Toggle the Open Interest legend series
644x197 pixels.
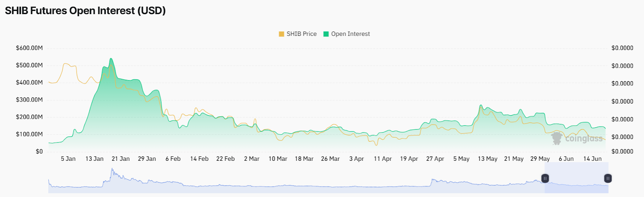347,34
